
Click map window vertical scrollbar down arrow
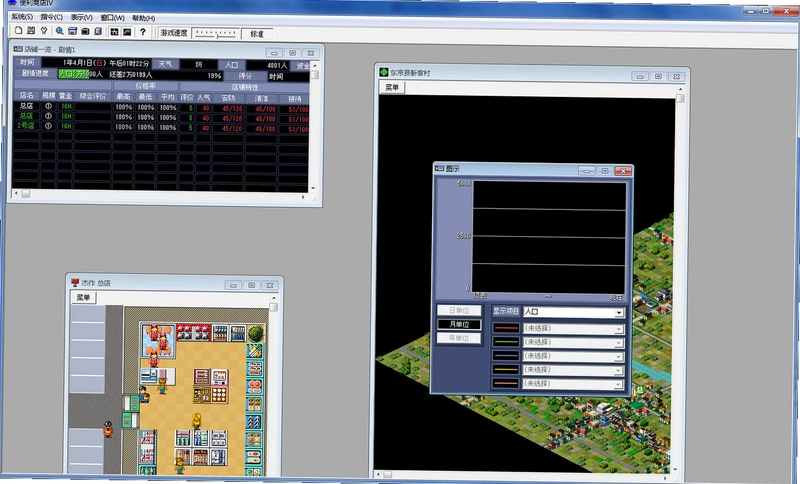tap(676, 468)
